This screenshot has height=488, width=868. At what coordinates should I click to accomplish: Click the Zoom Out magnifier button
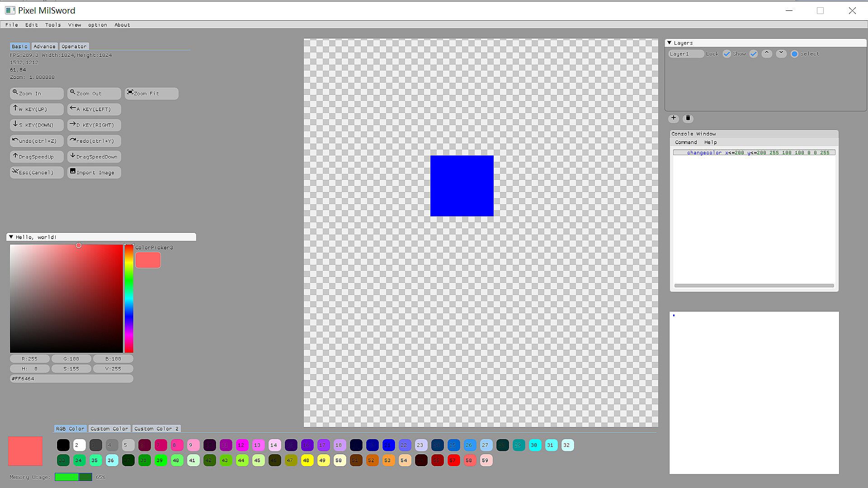(x=94, y=94)
